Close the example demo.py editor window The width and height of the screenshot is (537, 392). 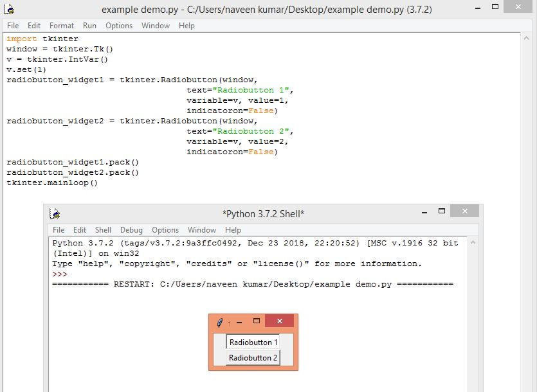(x=518, y=7)
